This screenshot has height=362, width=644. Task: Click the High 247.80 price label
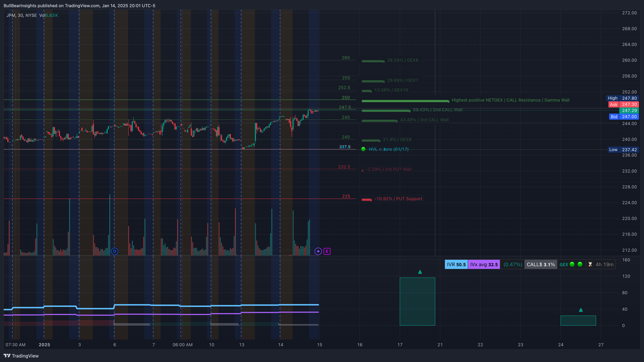pos(622,98)
